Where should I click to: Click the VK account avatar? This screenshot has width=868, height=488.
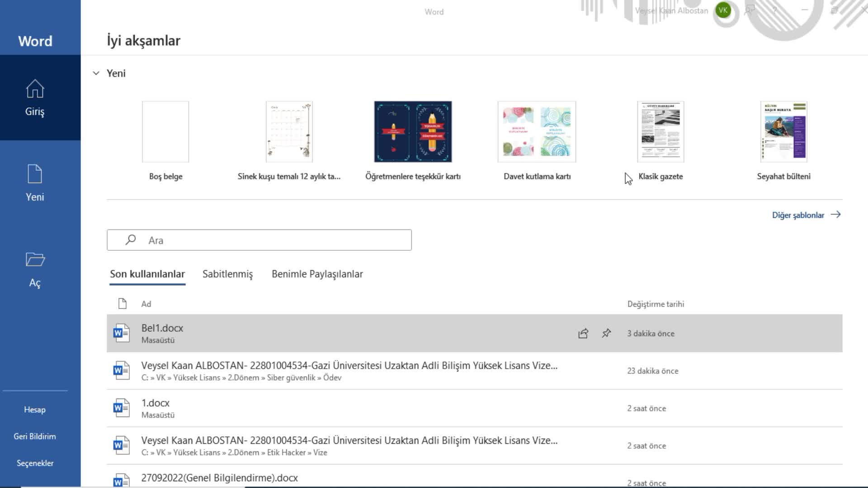(723, 10)
